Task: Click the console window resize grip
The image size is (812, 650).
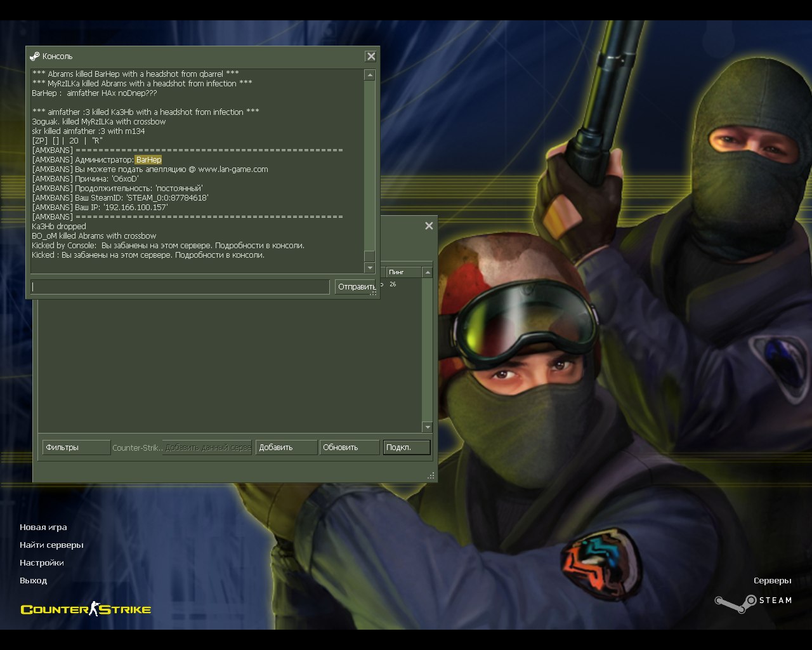Action: 374,293
